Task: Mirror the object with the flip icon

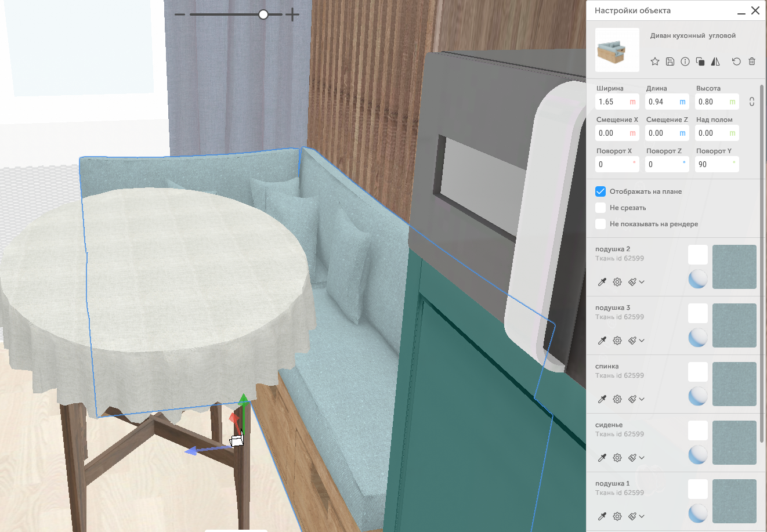Action: click(x=715, y=61)
